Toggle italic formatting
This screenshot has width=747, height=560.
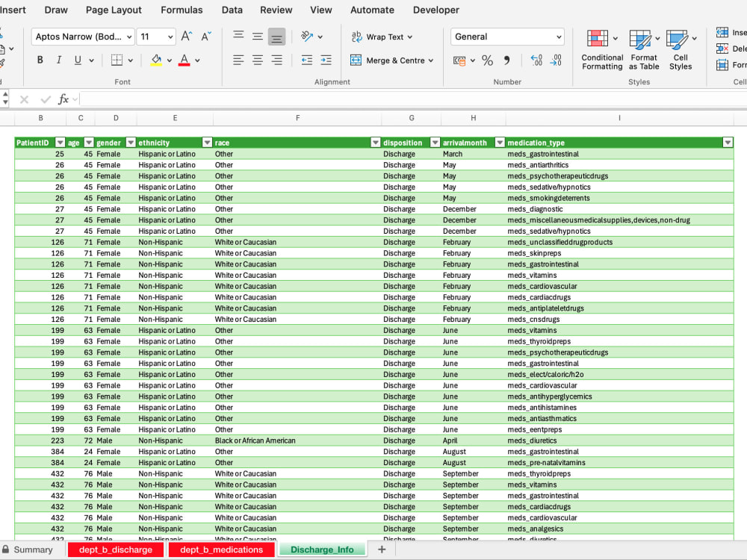pos(58,60)
